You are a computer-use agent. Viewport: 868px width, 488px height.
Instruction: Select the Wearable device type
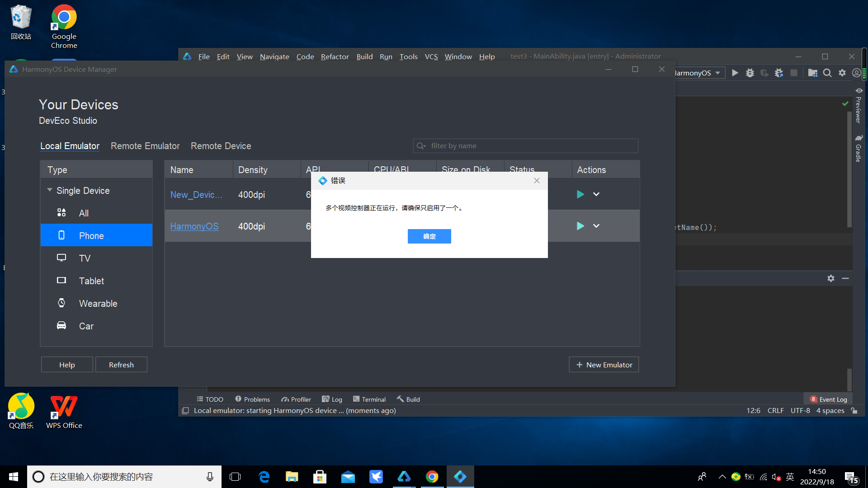tap(96, 303)
